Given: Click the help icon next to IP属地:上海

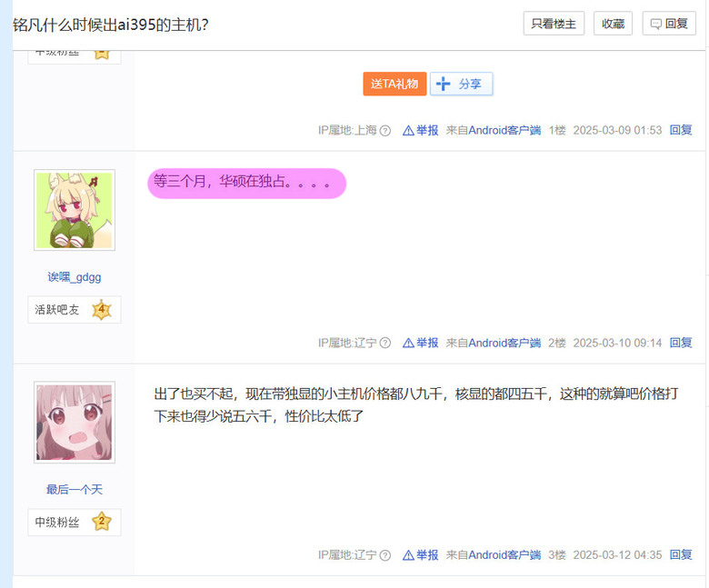Looking at the screenshot, I should [384, 131].
